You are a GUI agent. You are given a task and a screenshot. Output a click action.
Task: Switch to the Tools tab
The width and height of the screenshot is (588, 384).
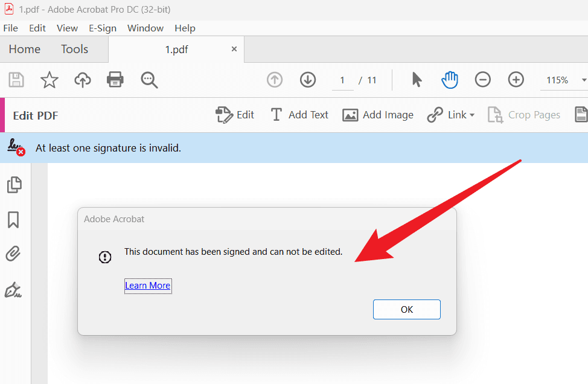[x=75, y=49]
